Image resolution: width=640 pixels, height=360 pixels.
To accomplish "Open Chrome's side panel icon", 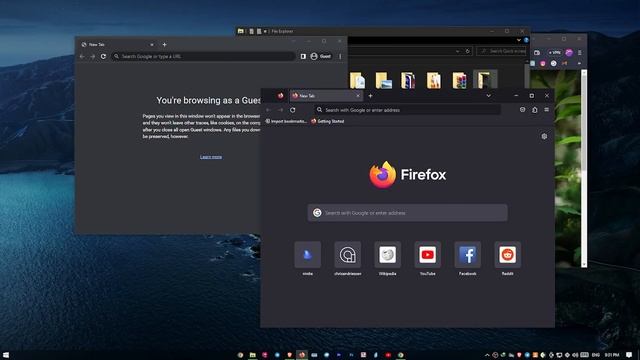I will [x=303, y=56].
